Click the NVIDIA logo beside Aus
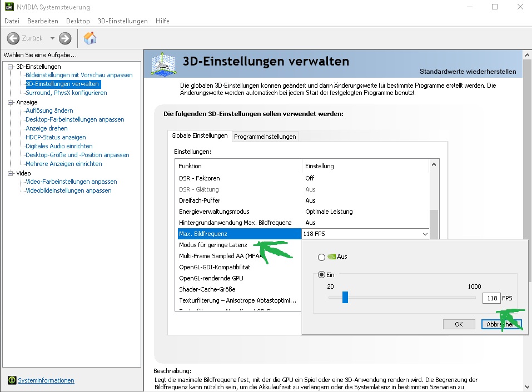532x392 pixels. (331, 257)
